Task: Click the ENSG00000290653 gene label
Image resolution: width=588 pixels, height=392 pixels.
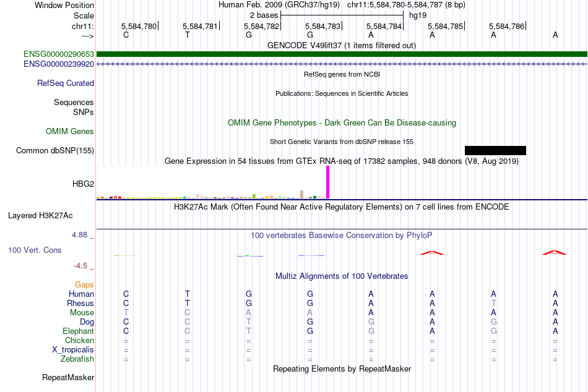Action: click(x=59, y=54)
